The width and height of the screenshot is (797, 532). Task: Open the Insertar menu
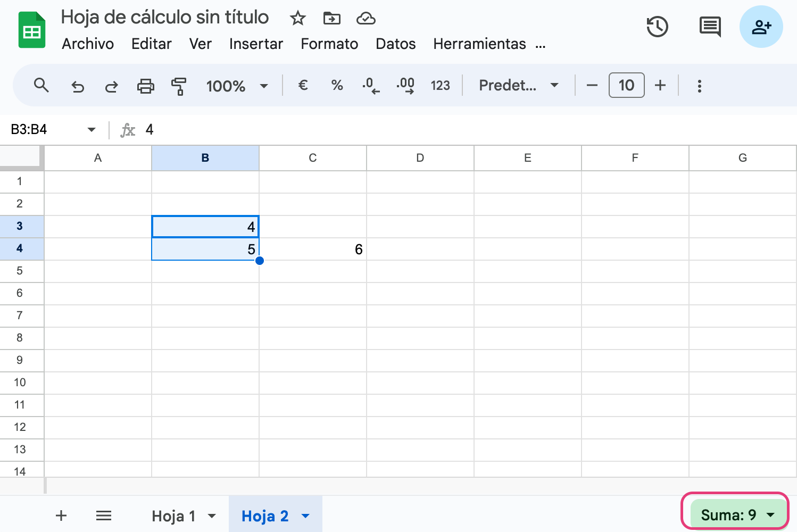(256, 44)
